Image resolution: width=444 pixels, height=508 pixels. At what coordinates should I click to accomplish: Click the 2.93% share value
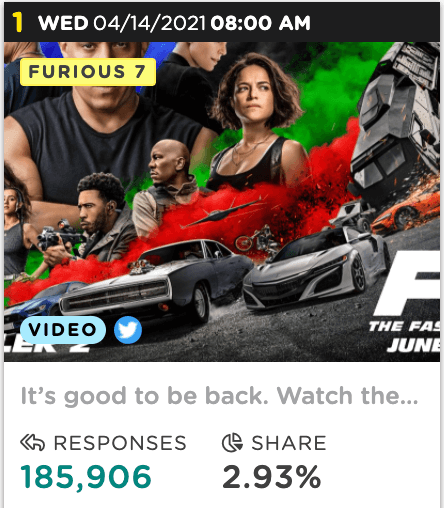(272, 477)
